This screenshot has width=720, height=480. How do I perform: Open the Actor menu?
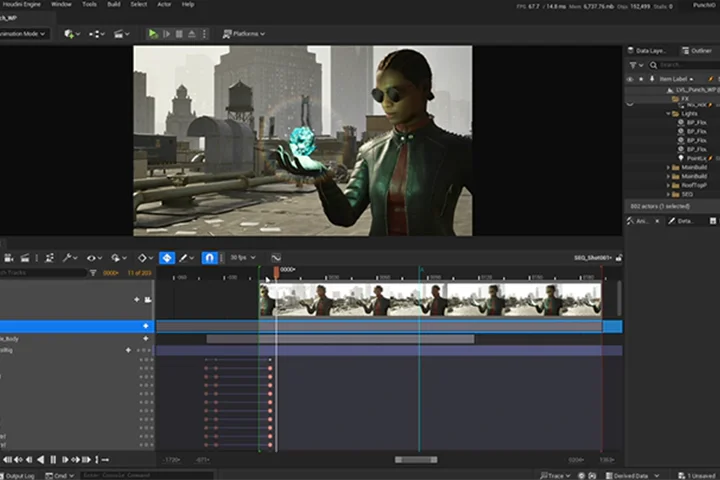click(164, 4)
